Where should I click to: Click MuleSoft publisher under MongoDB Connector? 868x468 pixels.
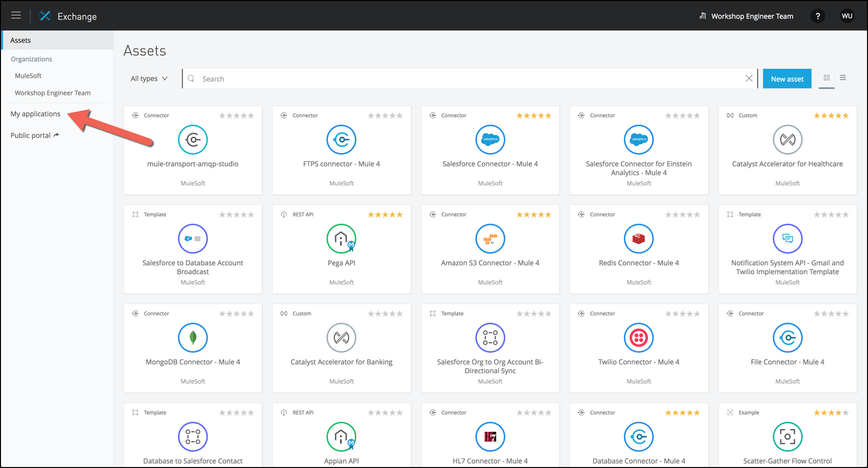point(193,381)
